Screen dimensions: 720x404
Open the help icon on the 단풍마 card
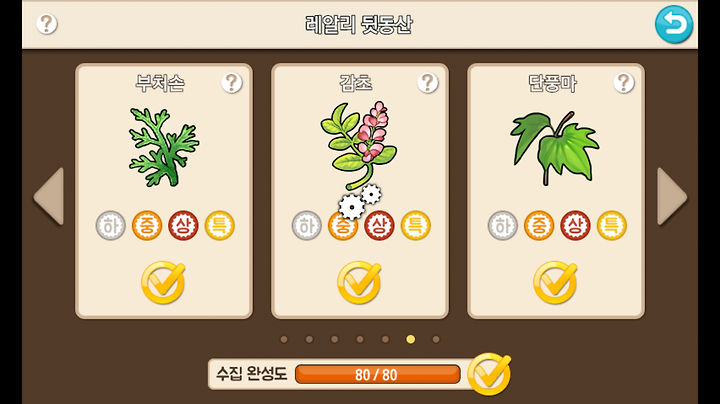click(x=624, y=83)
